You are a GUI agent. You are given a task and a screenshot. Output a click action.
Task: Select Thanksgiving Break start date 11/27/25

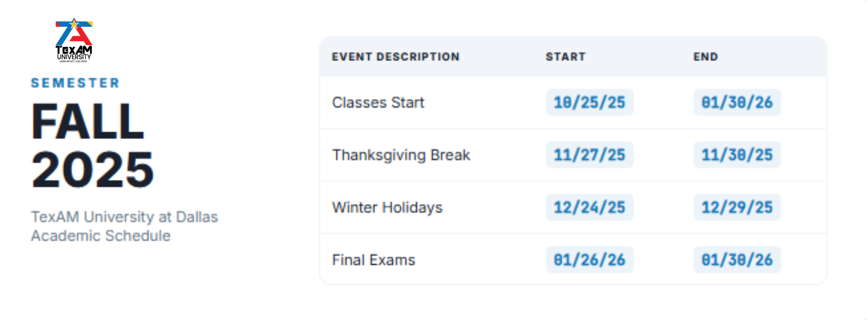tap(589, 155)
